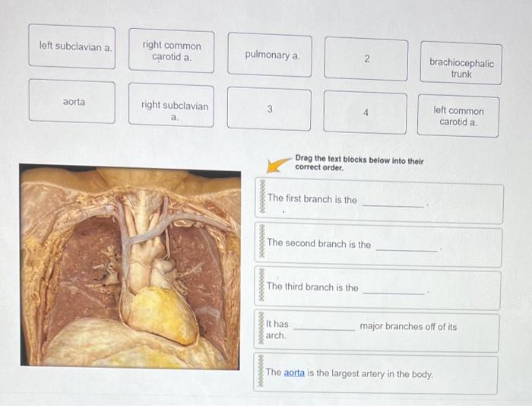The width and height of the screenshot is (532, 406).
Task: Grab the drag handle of 'It has' sentence
Action: click(261, 328)
